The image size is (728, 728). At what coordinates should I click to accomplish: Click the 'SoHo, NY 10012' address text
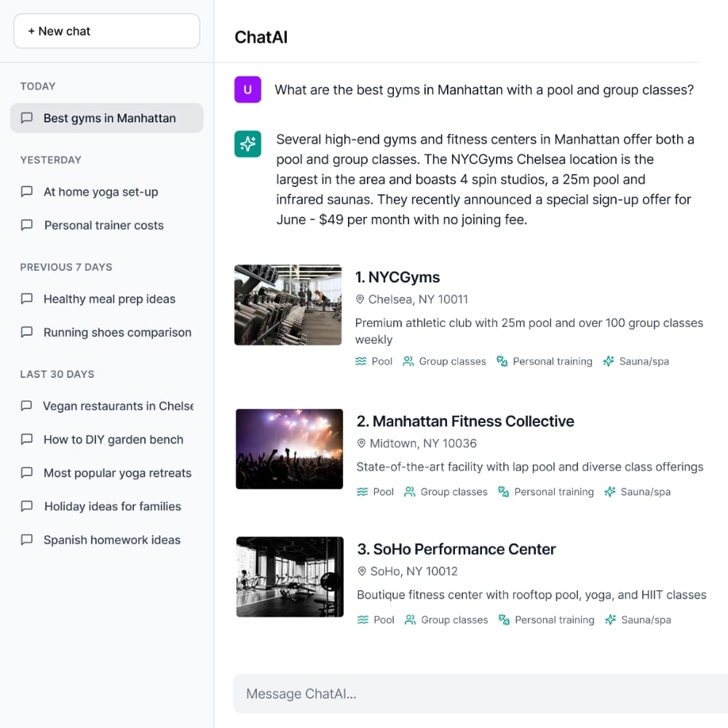414,571
